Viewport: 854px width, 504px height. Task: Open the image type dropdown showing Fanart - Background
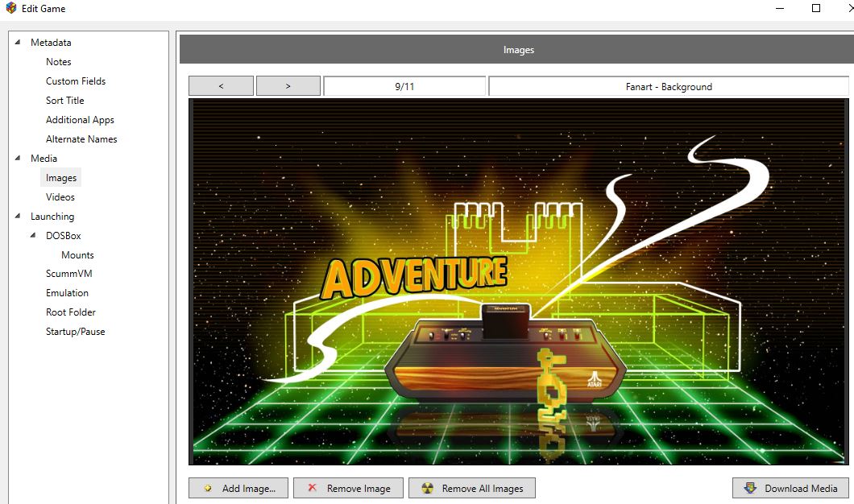click(669, 86)
